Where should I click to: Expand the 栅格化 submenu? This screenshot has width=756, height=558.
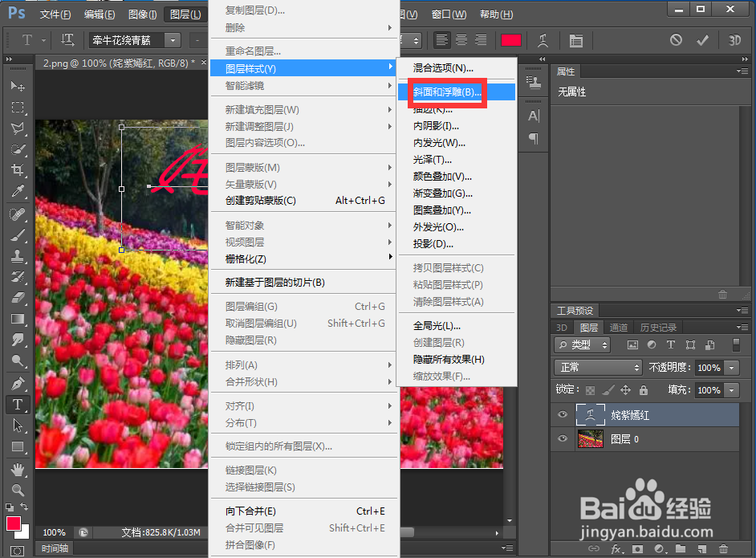(x=303, y=259)
